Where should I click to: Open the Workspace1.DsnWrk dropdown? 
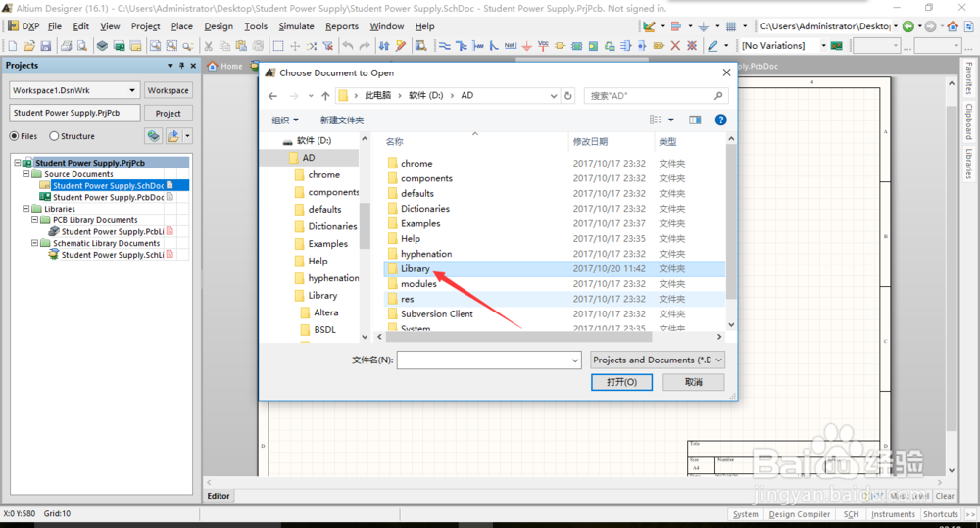click(132, 90)
